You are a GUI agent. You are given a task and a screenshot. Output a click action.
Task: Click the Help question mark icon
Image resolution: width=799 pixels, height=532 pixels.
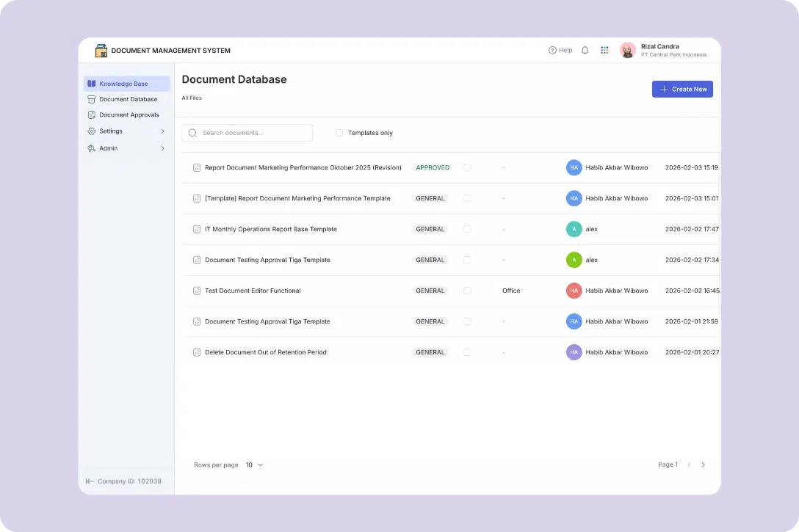pos(552,50)
